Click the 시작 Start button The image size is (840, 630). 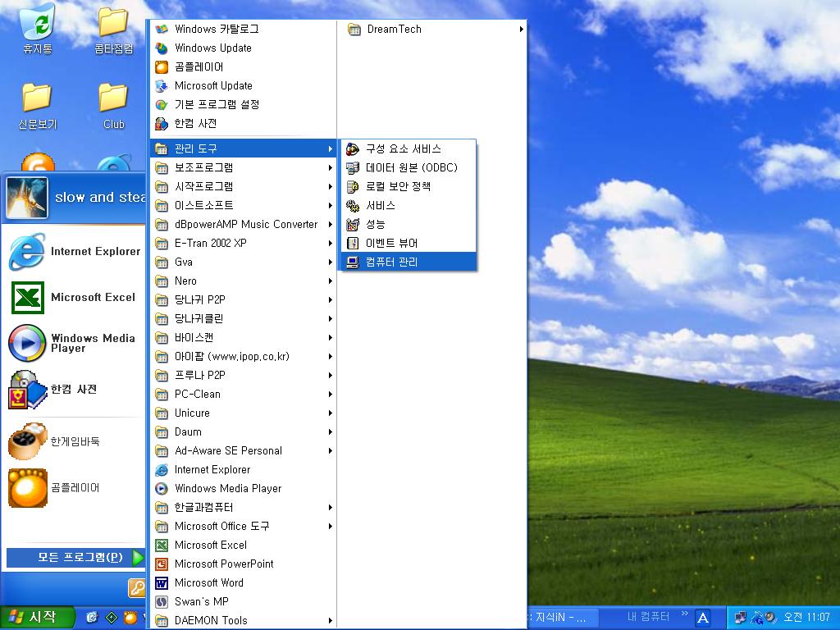(x=36, y=618)
